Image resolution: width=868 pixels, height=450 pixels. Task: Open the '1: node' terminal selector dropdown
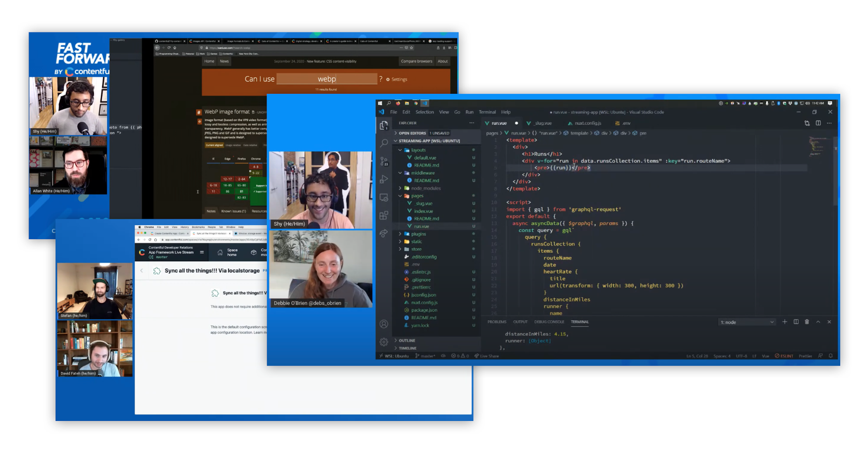click(747, 322)
